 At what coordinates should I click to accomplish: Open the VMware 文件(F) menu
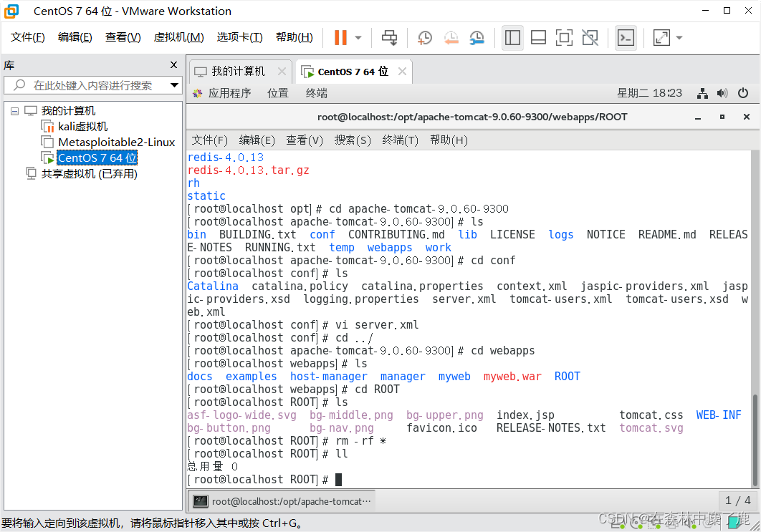[28, 37]
